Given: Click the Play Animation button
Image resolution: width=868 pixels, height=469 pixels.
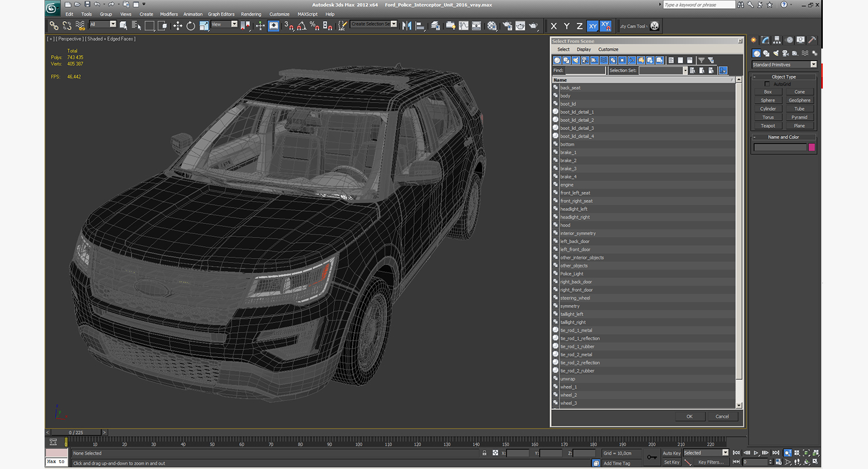Looking at the screenshot, I should (756, 453).
